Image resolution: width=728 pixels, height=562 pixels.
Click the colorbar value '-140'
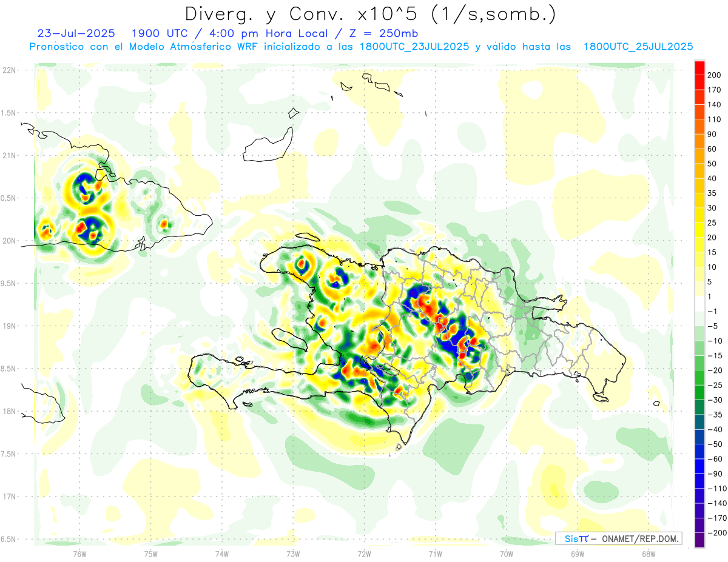(x=716, y=503)
